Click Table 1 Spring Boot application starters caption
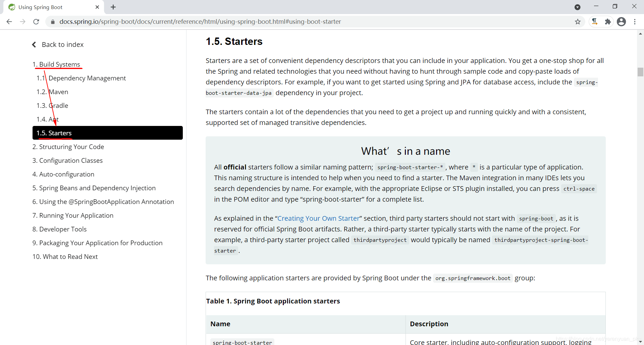This screenshot has height=345, width=644. [273, 301]
